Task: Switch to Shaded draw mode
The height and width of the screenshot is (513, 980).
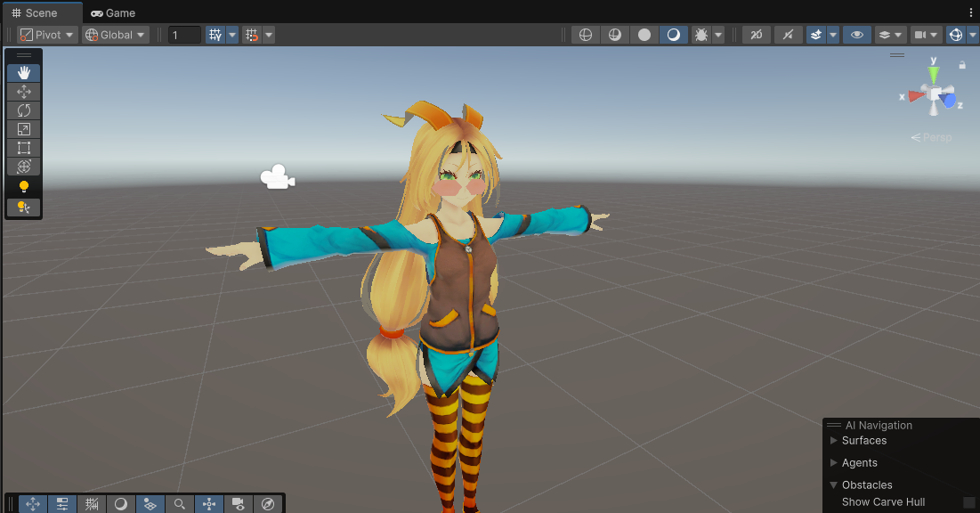Action: point(674,35)
